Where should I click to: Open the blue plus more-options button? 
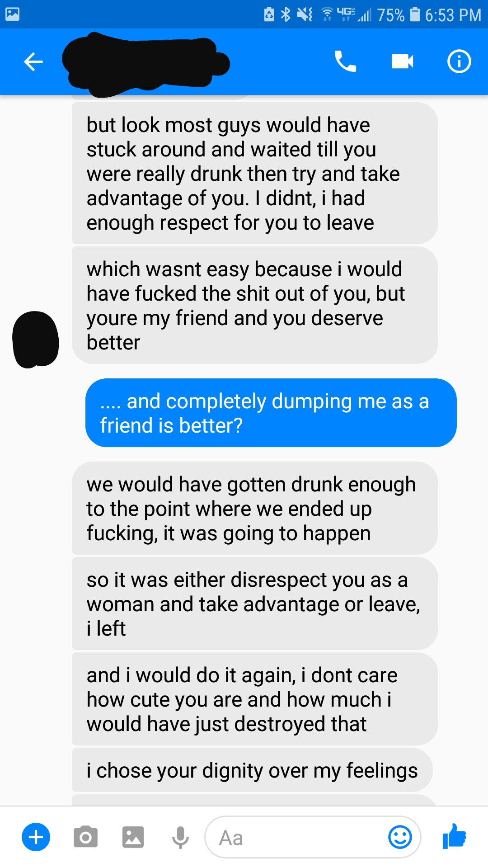click(36, 837)
